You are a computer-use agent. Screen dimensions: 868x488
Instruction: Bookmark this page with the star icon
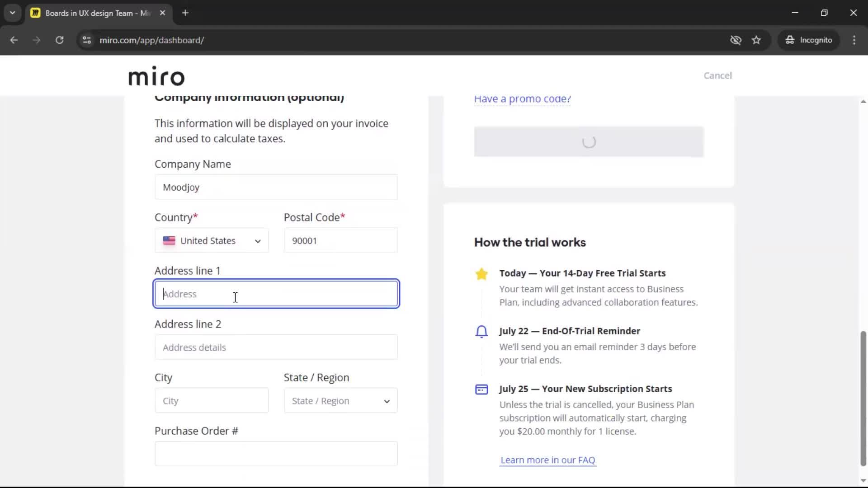pyautogui.click(x=756, y=40)
